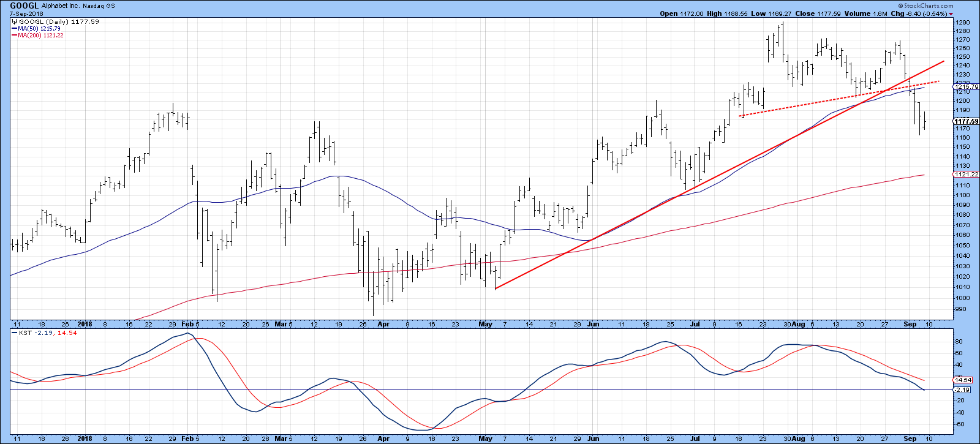Click 'Aug' on the date axis under KST
The image size is (980, 444).
click(798, 439)
